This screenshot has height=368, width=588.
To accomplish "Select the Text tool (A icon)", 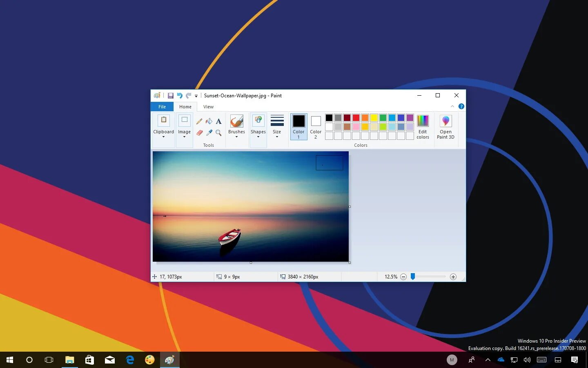I will tap(218, 121).
